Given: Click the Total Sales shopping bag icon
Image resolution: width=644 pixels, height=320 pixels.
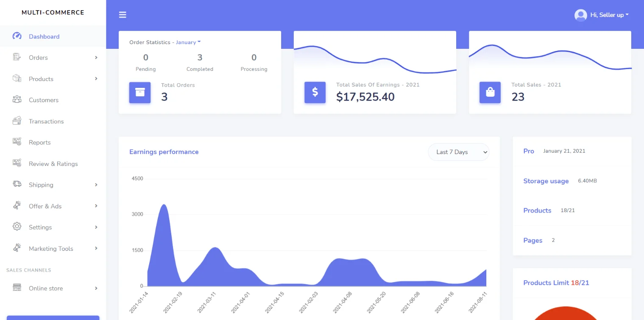Looking at the screenshot, I should [490, 93].
